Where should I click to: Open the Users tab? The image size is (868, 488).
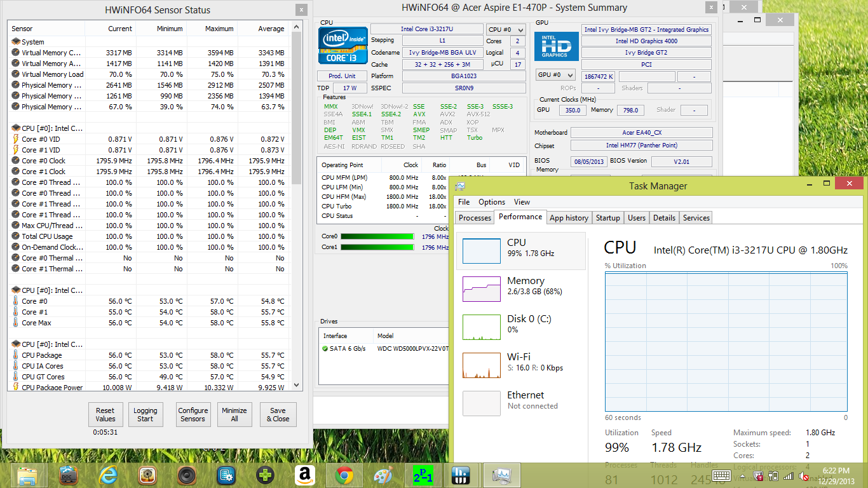636,218
